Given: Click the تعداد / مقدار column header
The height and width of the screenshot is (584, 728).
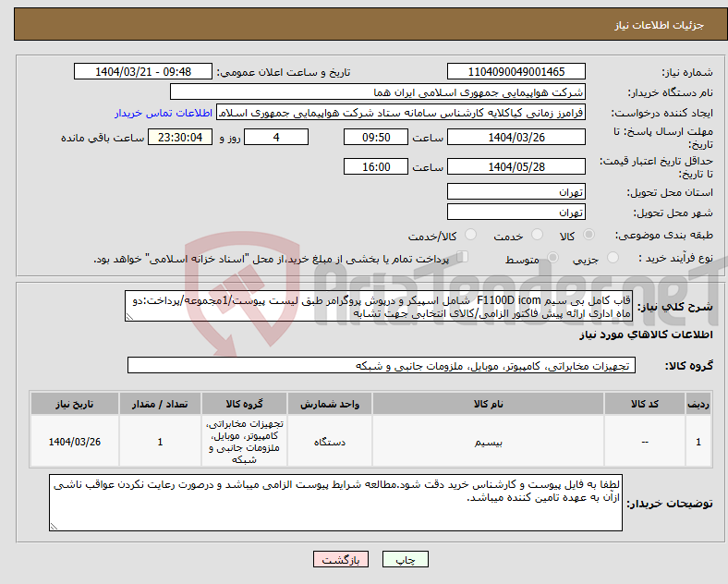Looking at the screenshot, I should [x=160, y=404].
